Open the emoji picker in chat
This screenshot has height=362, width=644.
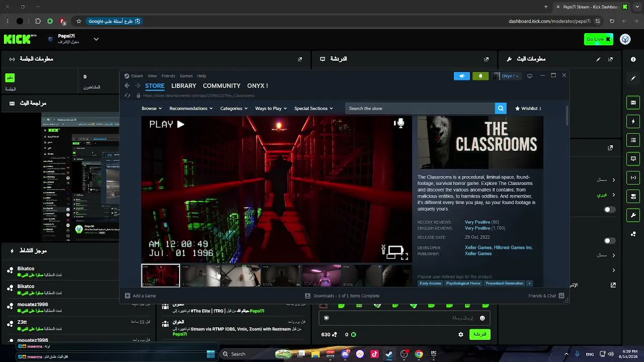[482, 318]
